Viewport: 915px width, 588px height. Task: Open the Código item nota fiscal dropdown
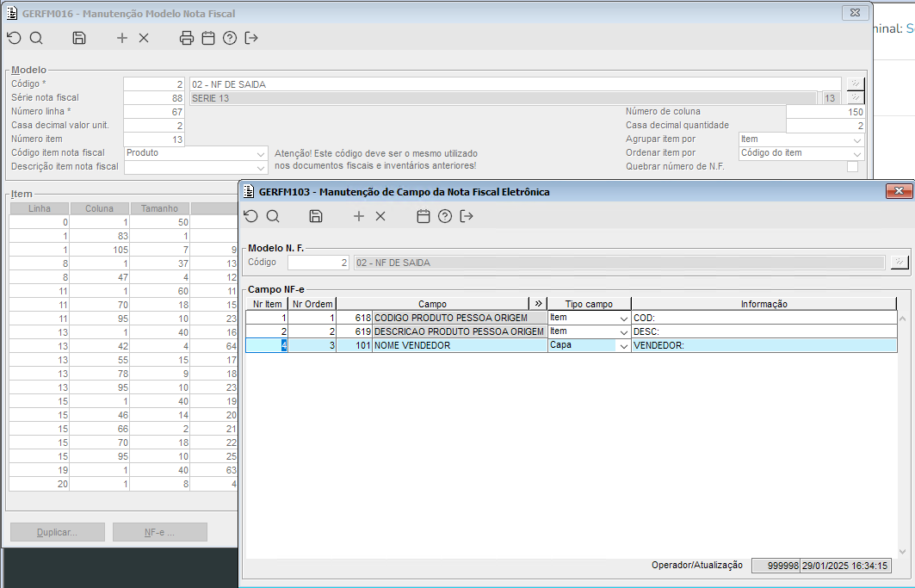[261, 153]
